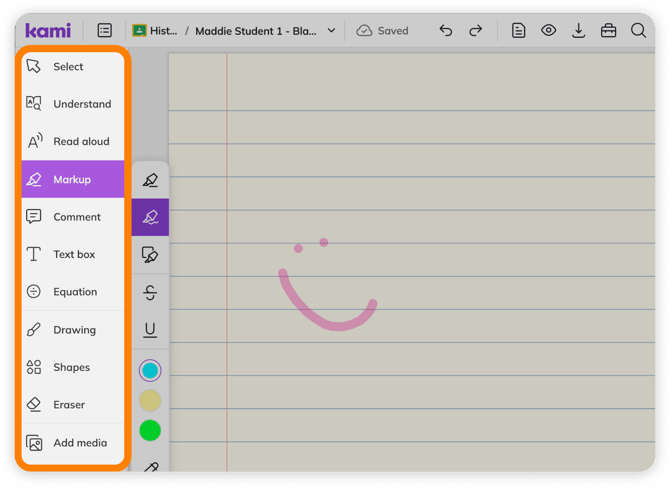Open Add media tool
This screenshot has width=670, height=488.
click(x=73, y=443)
